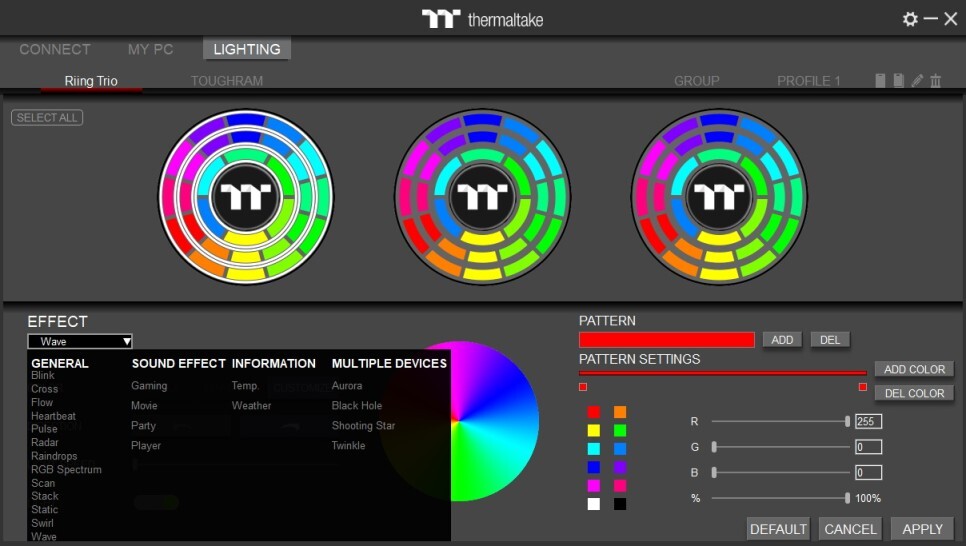Viewport: 966px width, 546px height.
Task: Click the copy profile icon
Action: (x=899, y=80)
